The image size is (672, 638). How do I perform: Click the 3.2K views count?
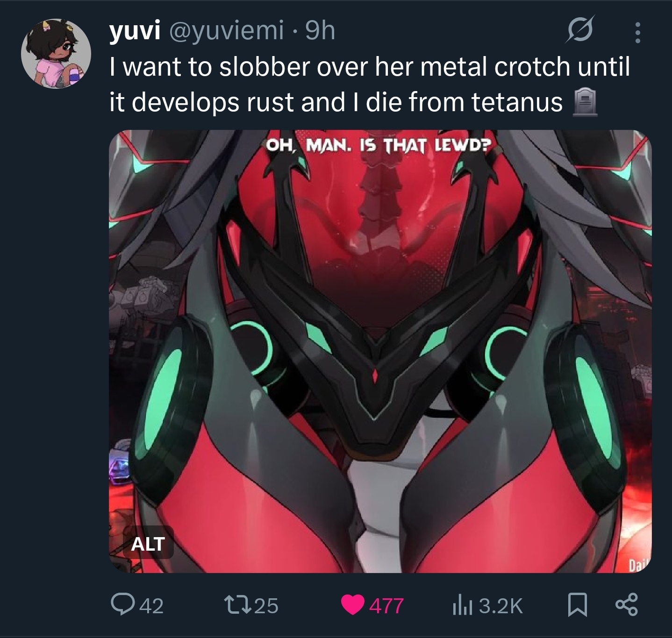[500, 606]
